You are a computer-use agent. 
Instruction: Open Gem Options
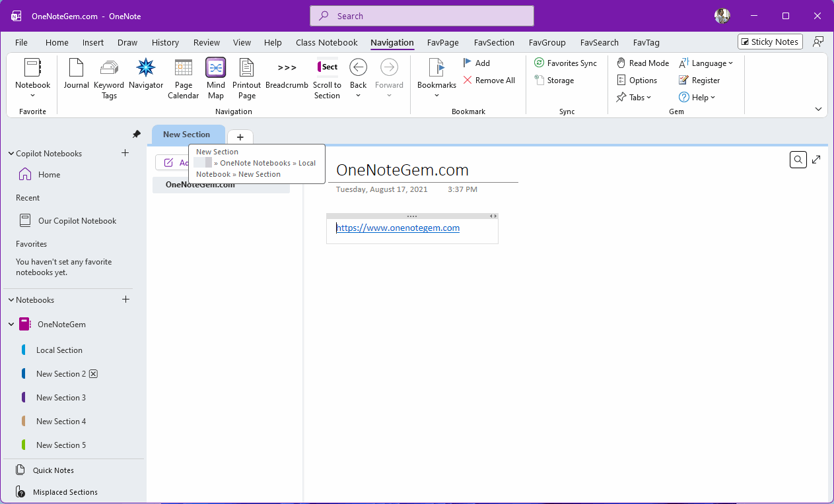637,80
